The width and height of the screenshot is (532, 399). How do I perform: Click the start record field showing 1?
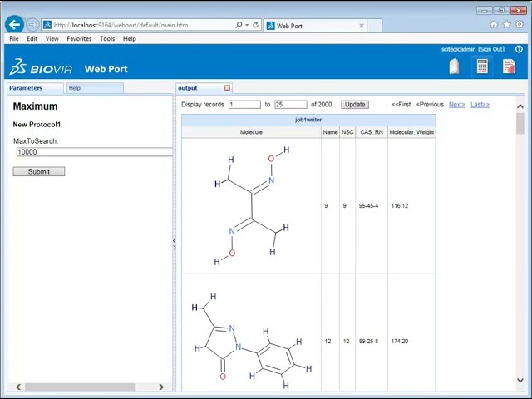click(x=244, y=105)
